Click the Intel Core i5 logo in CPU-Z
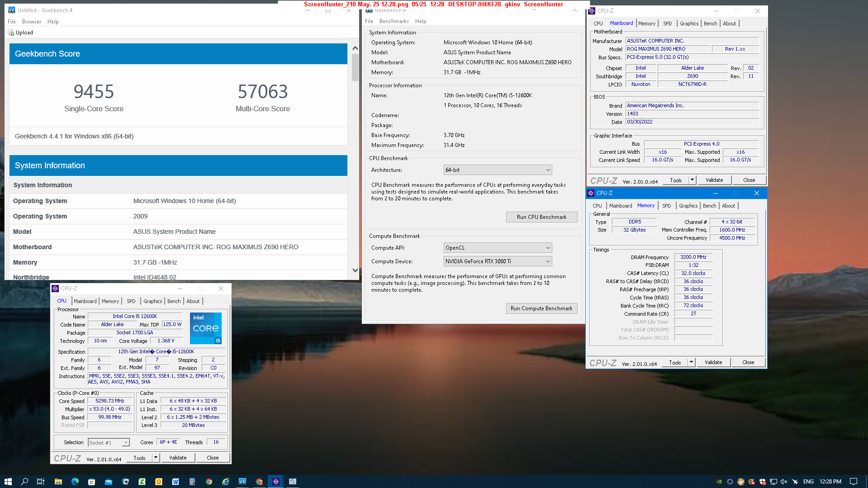 pyautogui.click(x=206, y=328)
